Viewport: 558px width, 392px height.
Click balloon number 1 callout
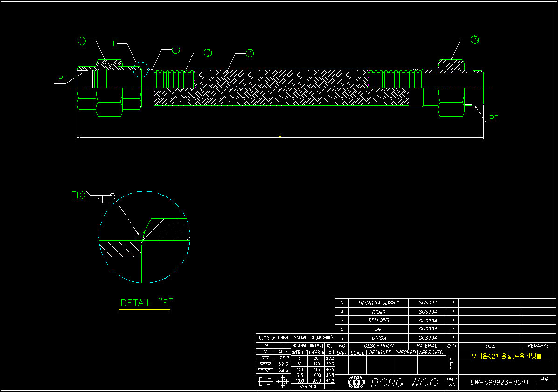pos(82,42)
